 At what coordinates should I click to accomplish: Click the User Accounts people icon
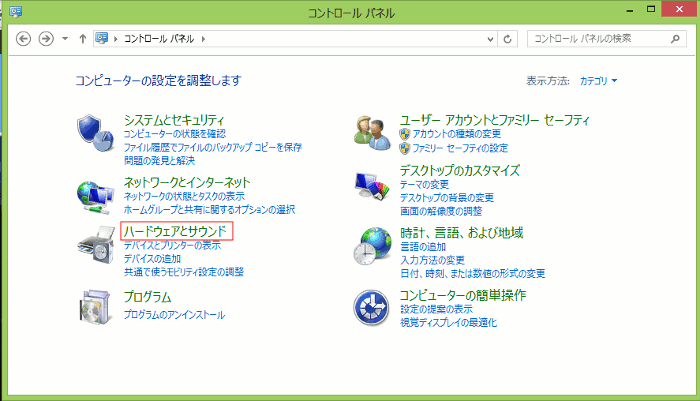click(372, 131)
